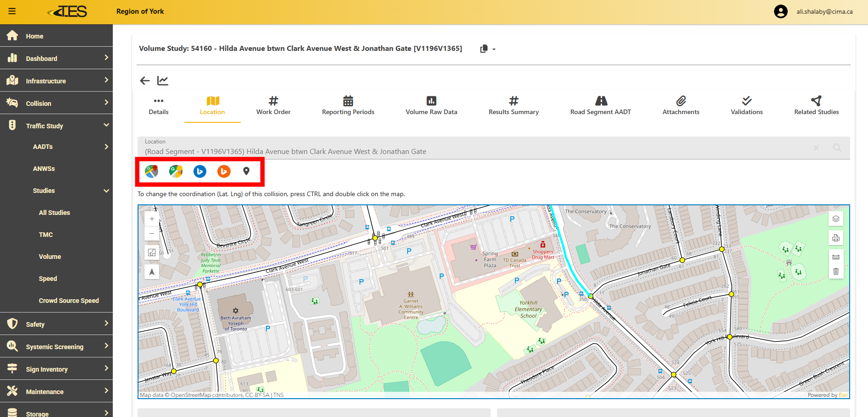
Task: Go back using the left arrow
Action: click(x=145, y=81)
